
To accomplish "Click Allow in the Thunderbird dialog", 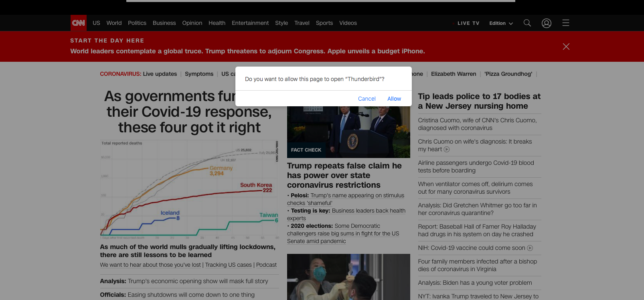I will (394, 99).
